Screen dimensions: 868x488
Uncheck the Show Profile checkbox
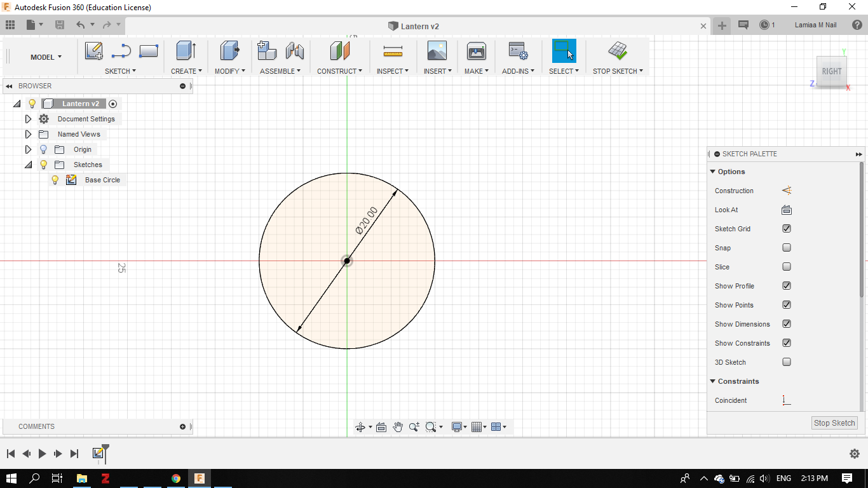tap(787, 286)
